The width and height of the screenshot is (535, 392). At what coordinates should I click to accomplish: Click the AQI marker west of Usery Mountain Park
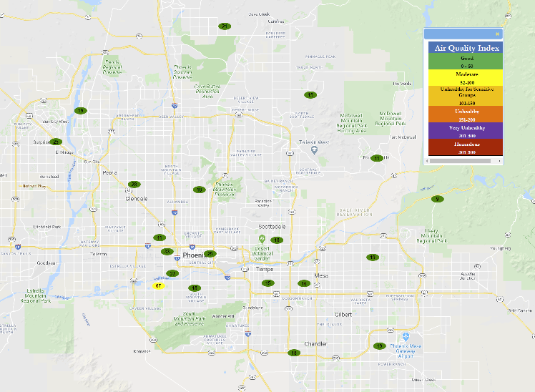coord(373,257)
